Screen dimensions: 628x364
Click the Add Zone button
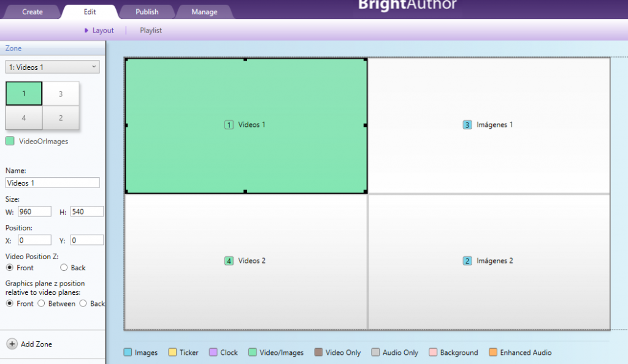29,344
